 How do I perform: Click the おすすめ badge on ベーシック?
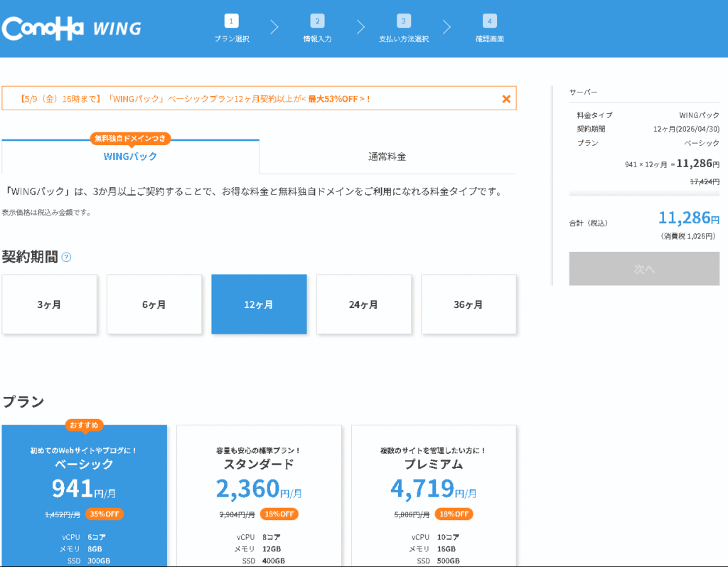84,425
